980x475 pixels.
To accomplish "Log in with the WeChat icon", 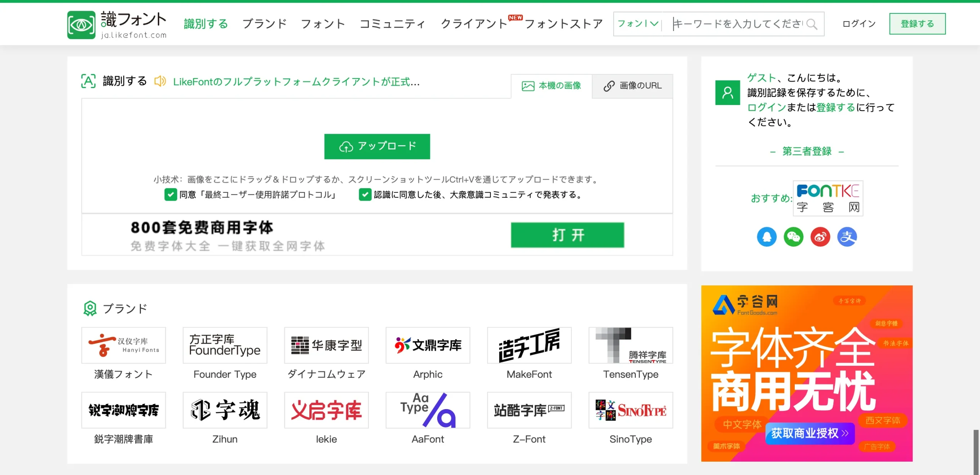I will (x=794, y=237).
